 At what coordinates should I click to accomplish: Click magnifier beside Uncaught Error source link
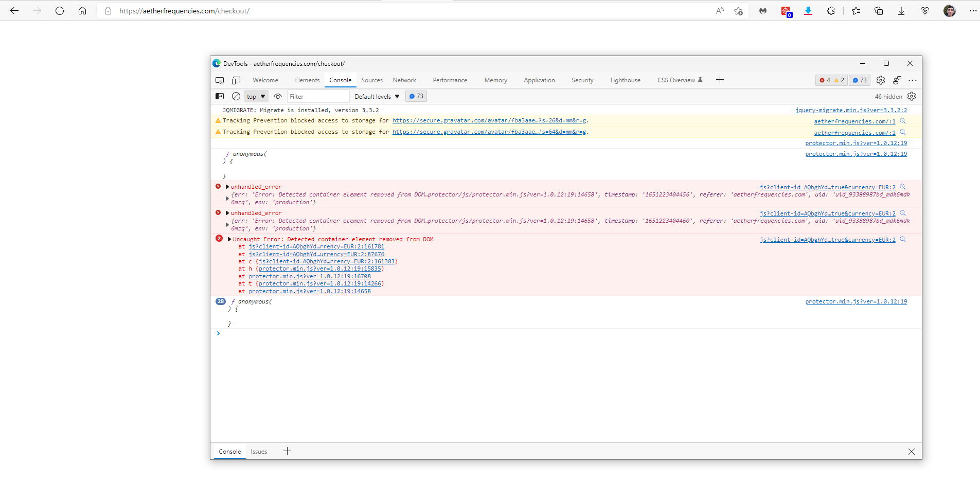(x=902, y=239)
